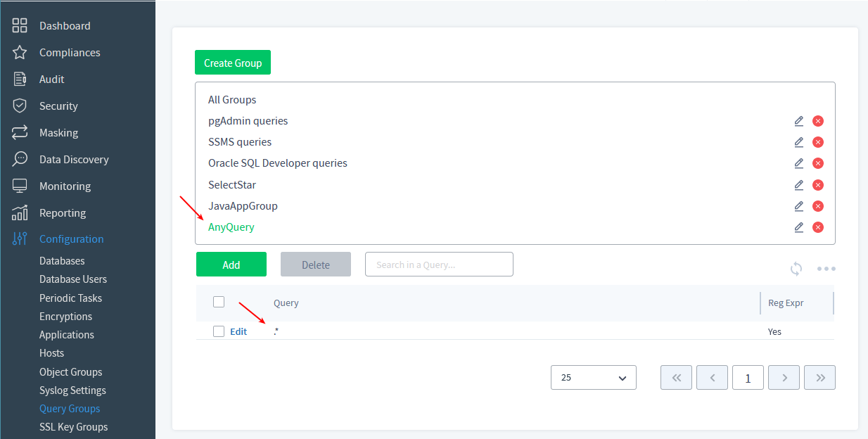
Task: Select the Dashboard icon in the sidebar
Action: [19, 25]
